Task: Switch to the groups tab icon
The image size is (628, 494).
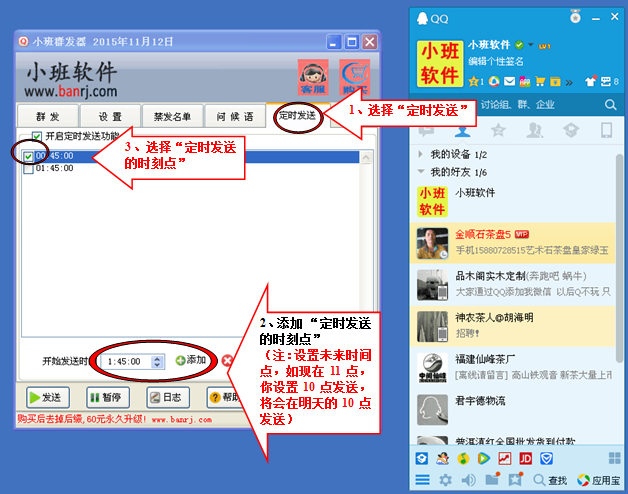Action: click(534, 130)
